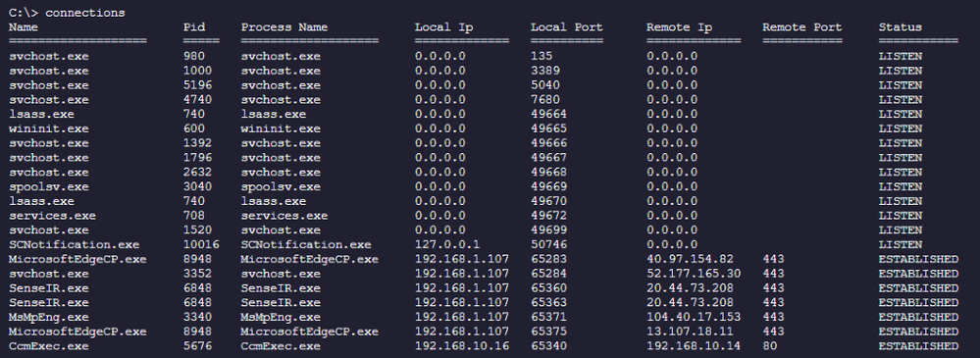Image resolution: width=980 pixels, height=358 pixels.
Task: Select the Process Name column header
Action: point(284,27)
